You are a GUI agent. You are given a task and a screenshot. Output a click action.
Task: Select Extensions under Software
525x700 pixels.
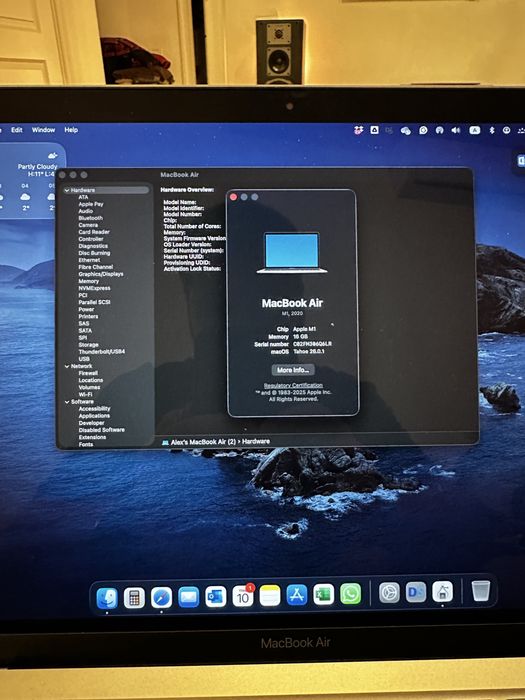point(92,437)
